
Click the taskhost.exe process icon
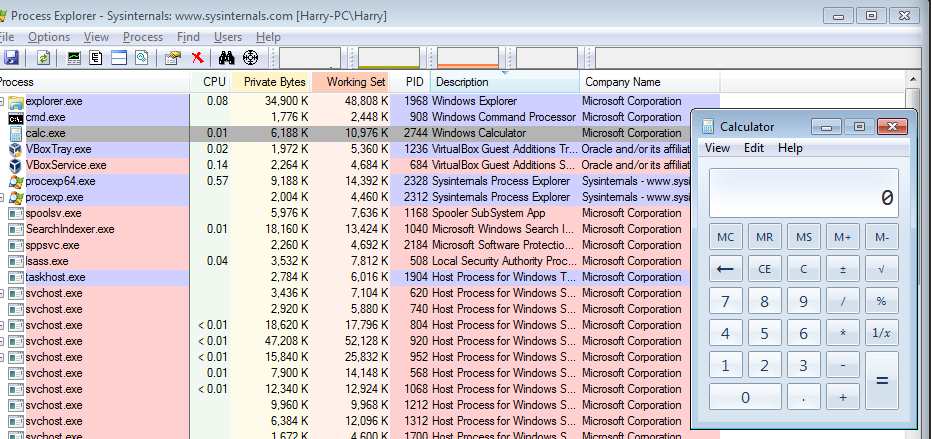click(16, 277)
